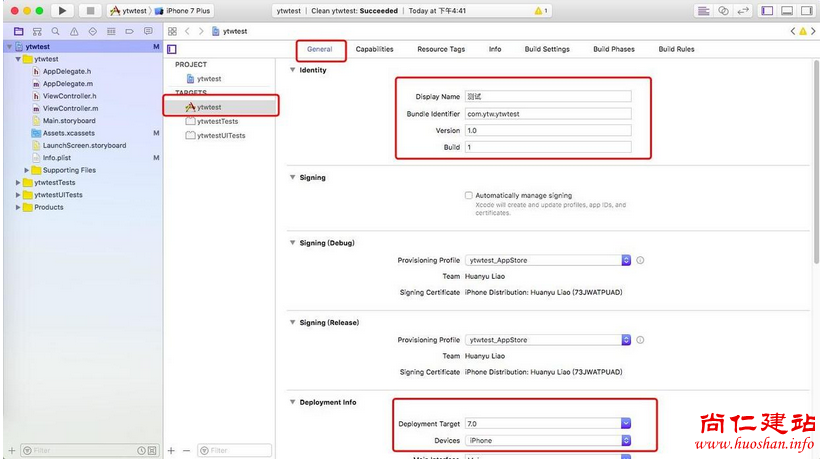Viewport: 820px width, 463px height.
Task: Toggle the debug area visibility
Action: tap(787, 10)
